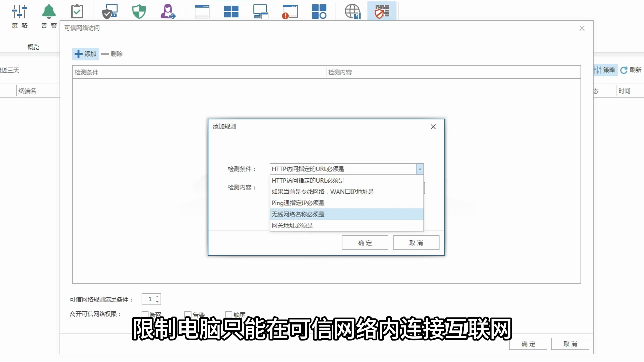
Task: Click the window with red alert icon
Action: click(x=290, y=11)
